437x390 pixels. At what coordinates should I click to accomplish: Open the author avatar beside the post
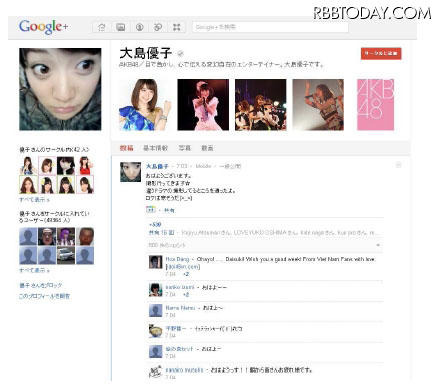click(x=130, y=172)
